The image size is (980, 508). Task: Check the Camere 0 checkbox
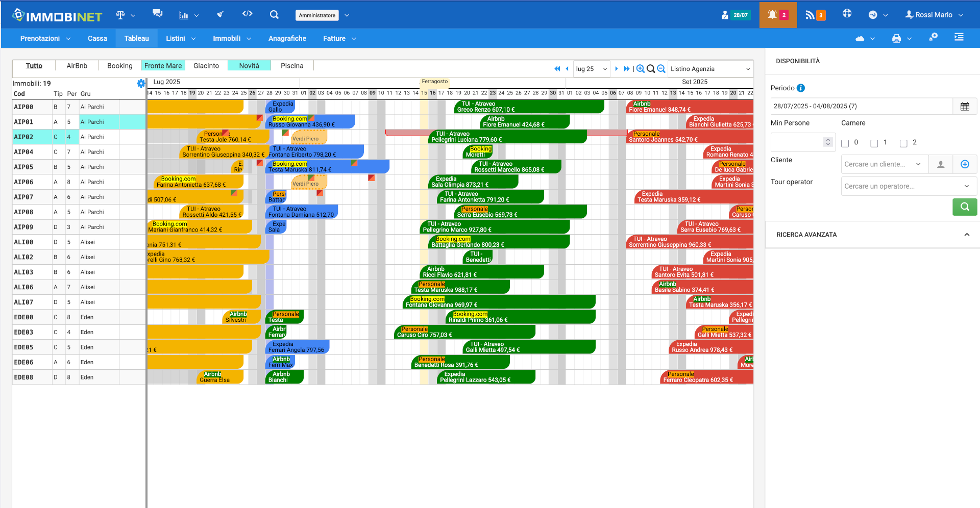(845, 143)
